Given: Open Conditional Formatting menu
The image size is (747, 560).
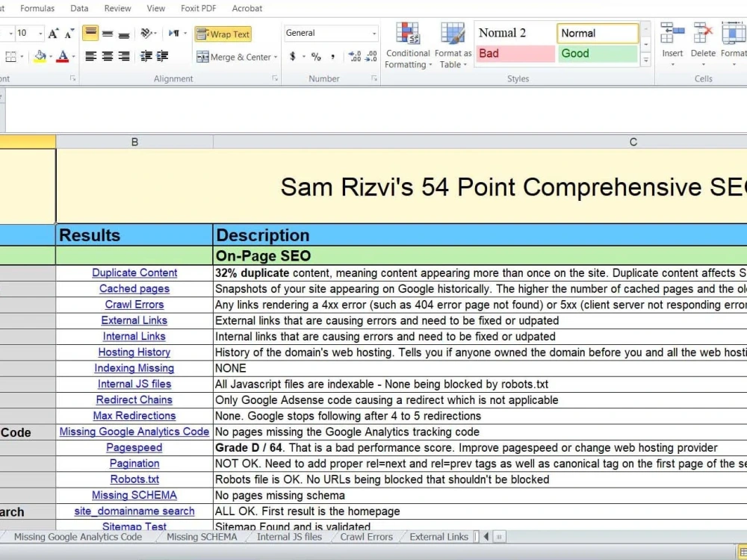Looking at the screenshot, I should pyautogui.click(x=408, y=46).
